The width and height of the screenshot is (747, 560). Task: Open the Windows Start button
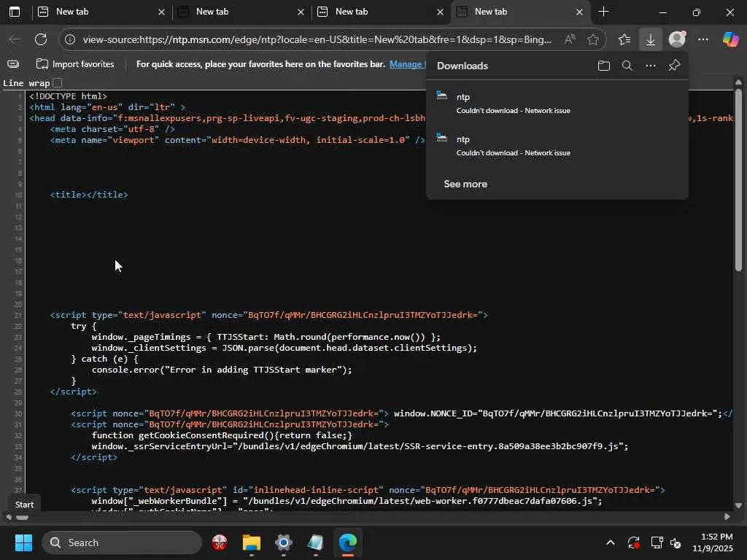[23, 542]
